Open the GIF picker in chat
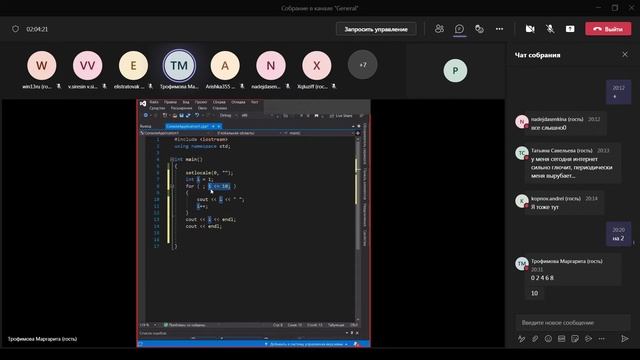 click(x=562, y=338)
